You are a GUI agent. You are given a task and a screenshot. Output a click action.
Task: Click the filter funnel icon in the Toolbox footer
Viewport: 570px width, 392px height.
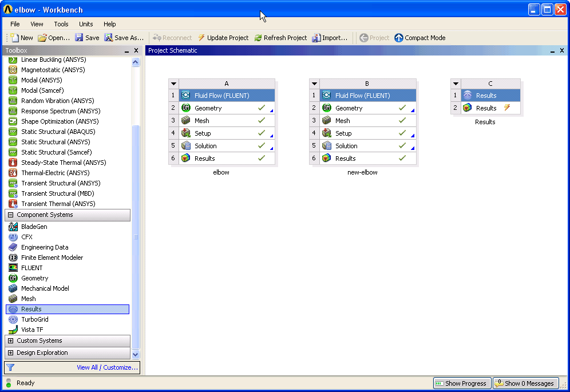click(x=10, y=367)
